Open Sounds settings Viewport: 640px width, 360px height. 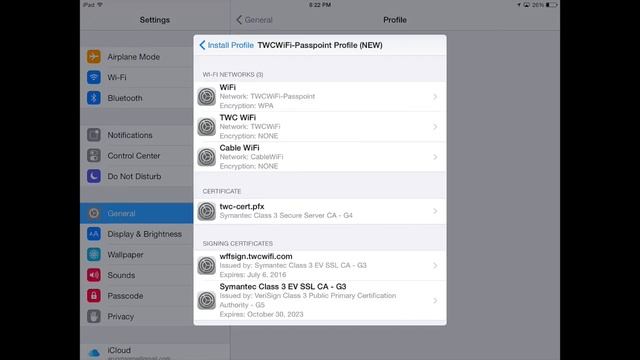click(x=136, y=275)
